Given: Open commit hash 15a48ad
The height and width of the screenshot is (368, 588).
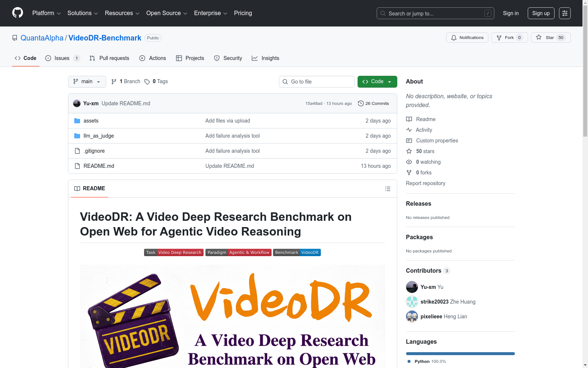Looking at the screenshot, I should [x=314, y=103].
